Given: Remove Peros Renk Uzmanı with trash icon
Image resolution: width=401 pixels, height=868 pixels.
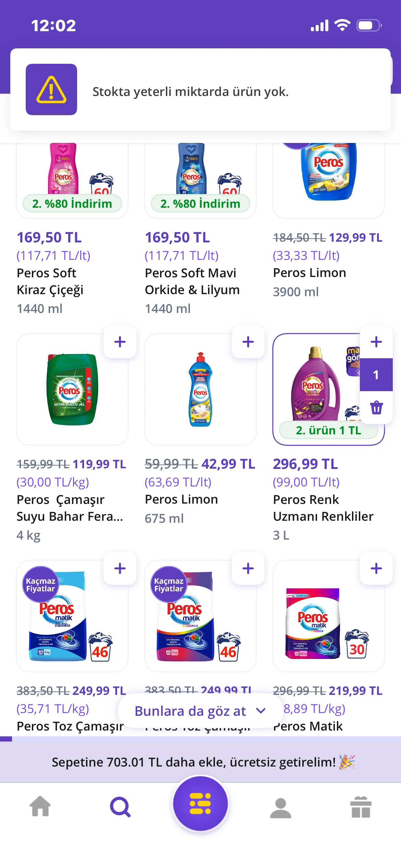Looking at the screenshot, I should click(376, 408).
